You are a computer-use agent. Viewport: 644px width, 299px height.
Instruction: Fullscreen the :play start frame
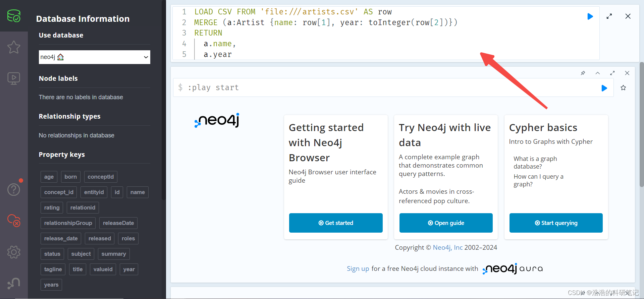point(612,73)
